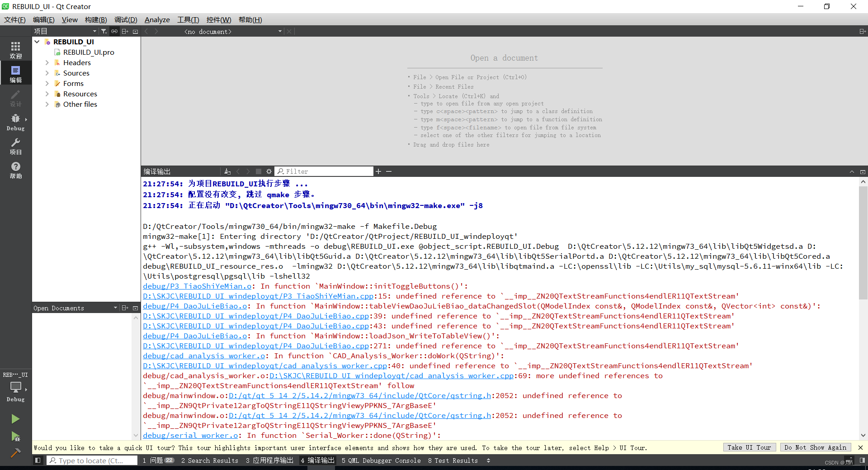Split the projects side panel
Image resolution: width=868 pixels, height=470 pixels.
coord(125,31)
